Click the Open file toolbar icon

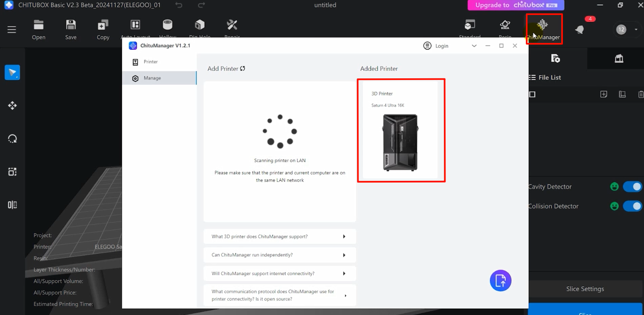coord(39,29)
